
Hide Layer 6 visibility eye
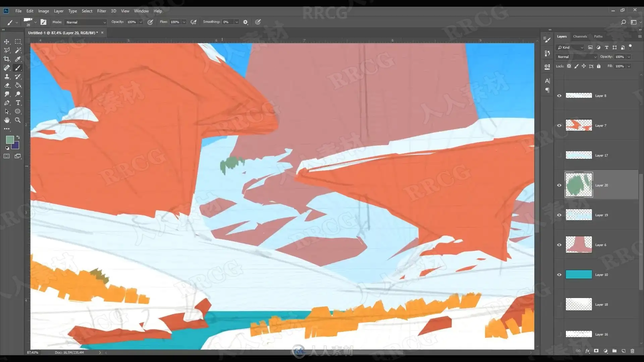pos(559,245)
